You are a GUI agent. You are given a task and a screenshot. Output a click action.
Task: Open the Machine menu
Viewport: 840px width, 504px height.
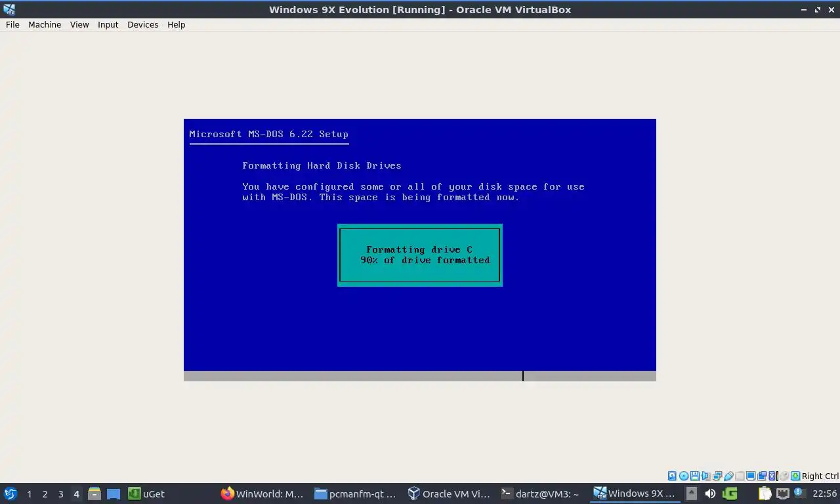coord(45,24)
